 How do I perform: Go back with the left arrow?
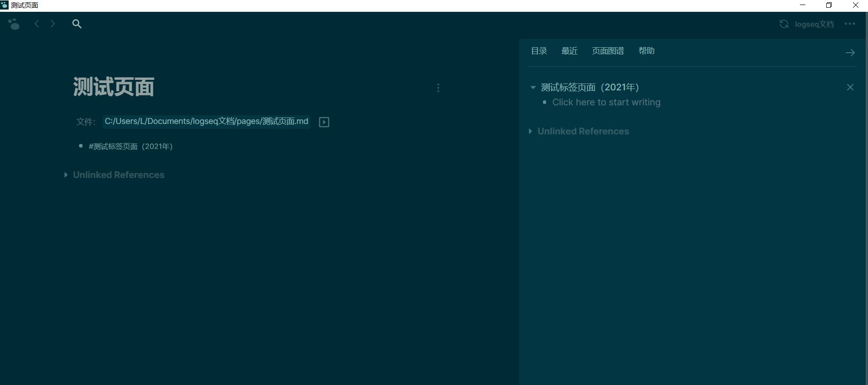pos(37,24)
